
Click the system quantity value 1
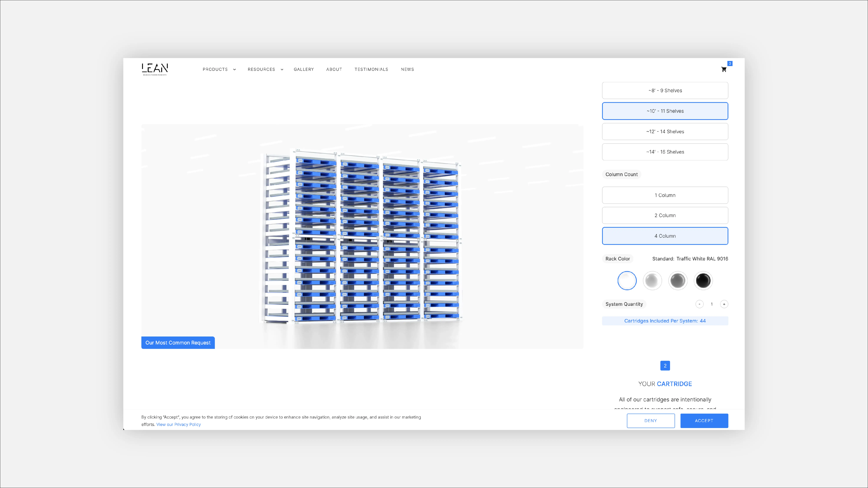click(x=712, y=304)
